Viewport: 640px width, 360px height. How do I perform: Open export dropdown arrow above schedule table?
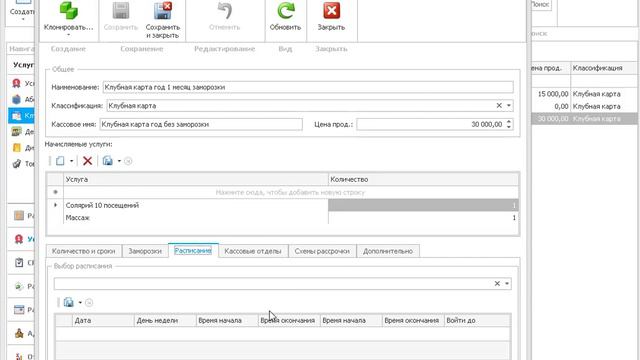pos(80,302)
